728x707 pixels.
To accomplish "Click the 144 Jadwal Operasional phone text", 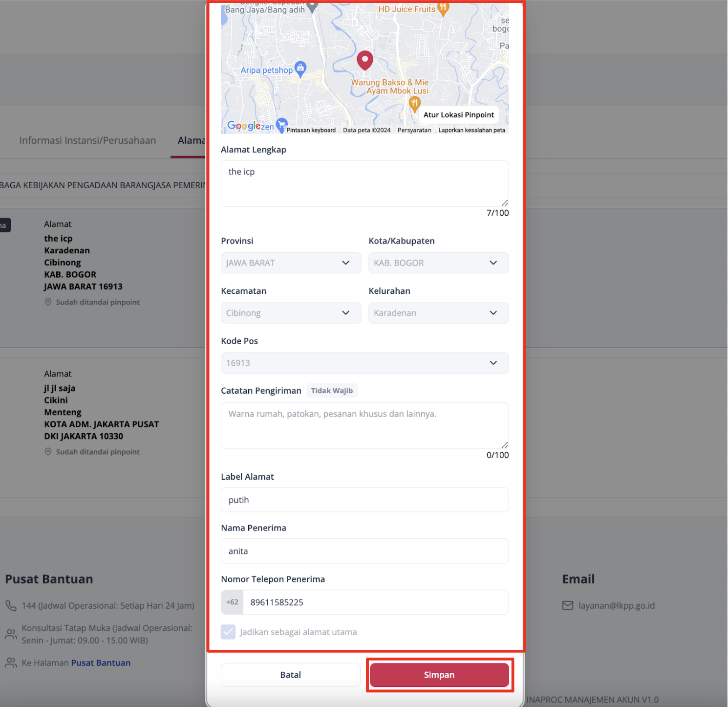I will (108, 605).
